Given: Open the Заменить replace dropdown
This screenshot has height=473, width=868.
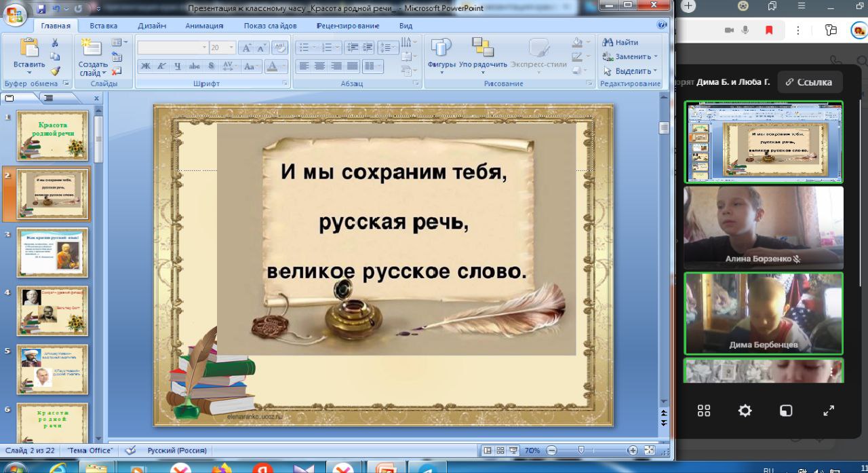Looking at the screenshot, I should [630, 56].
